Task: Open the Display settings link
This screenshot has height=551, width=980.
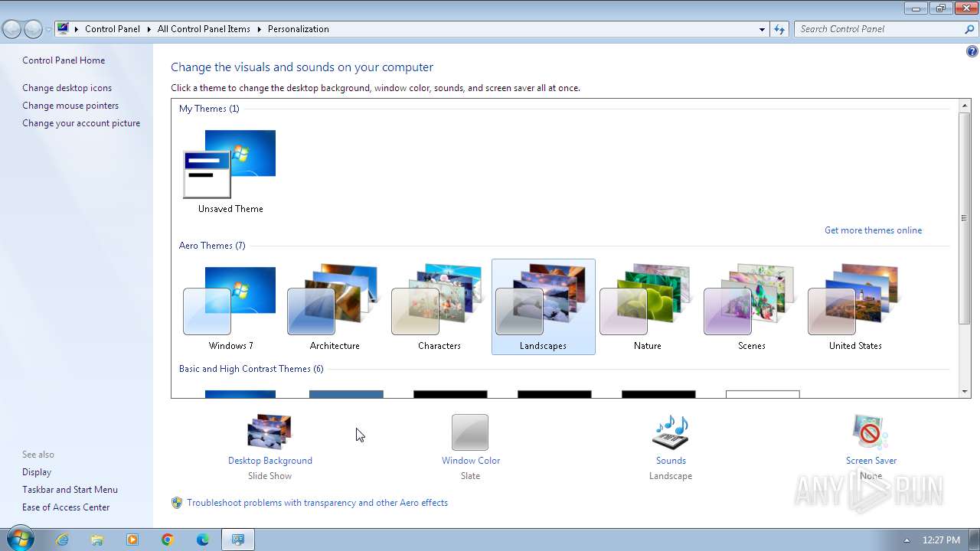Action: [x=37, y=472]
